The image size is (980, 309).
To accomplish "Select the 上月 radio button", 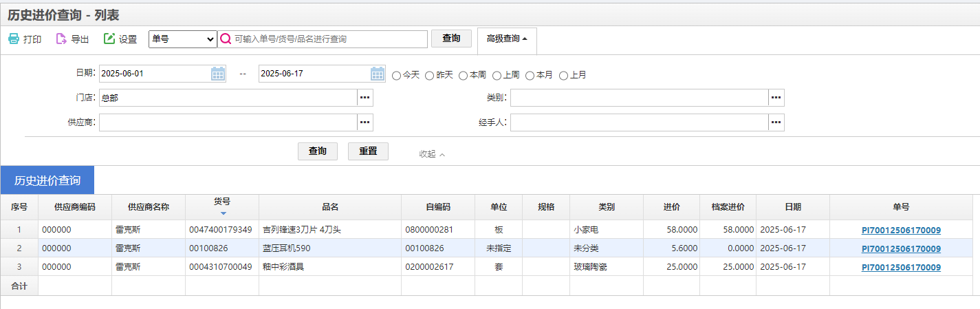I will (x=564, y=75).
